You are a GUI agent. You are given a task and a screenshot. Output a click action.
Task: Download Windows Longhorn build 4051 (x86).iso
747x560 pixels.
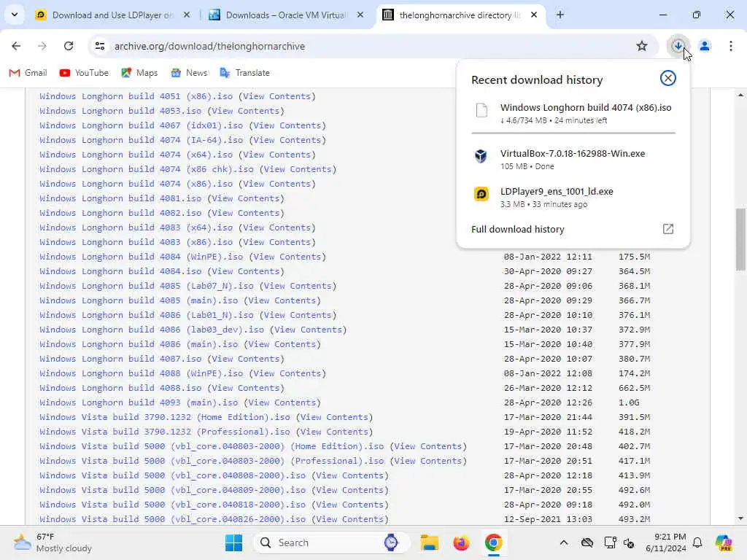click(136, 96)
